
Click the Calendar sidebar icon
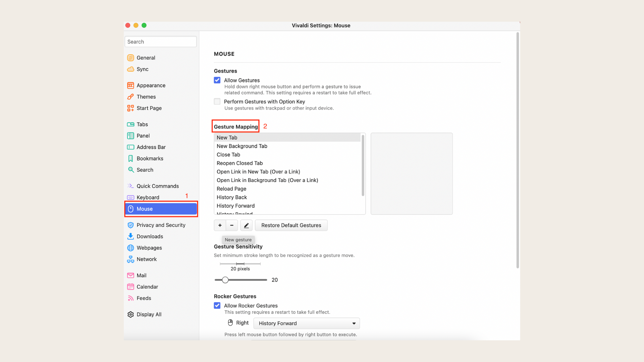pos(130,287)
